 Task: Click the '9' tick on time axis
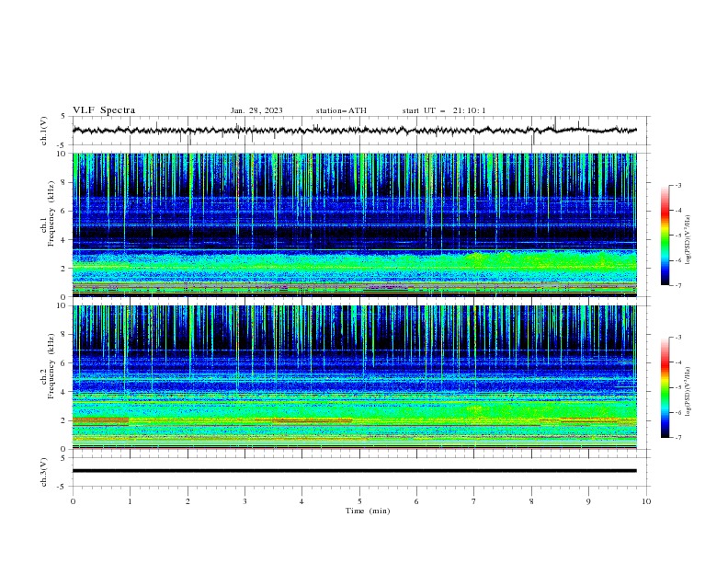[588, 501]
